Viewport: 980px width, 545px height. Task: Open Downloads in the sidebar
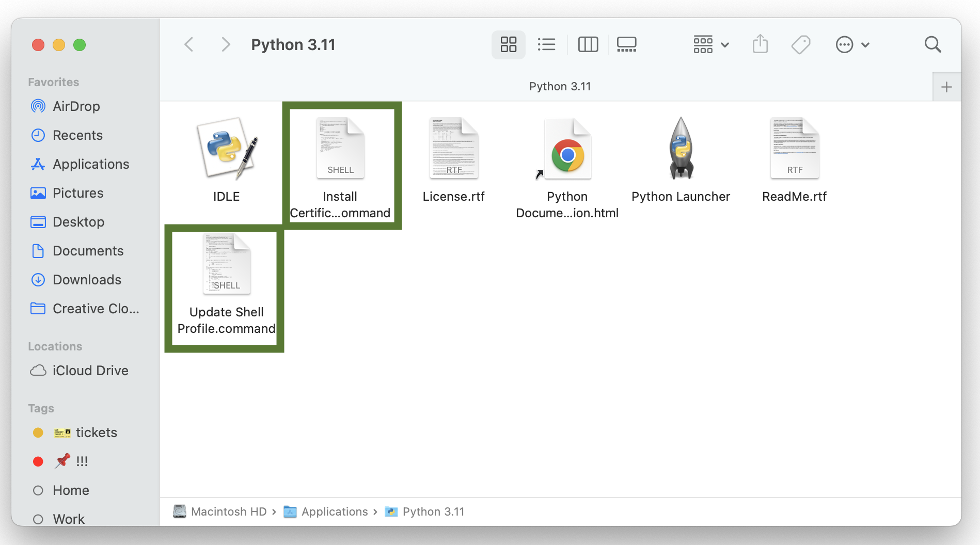[87, 280]
